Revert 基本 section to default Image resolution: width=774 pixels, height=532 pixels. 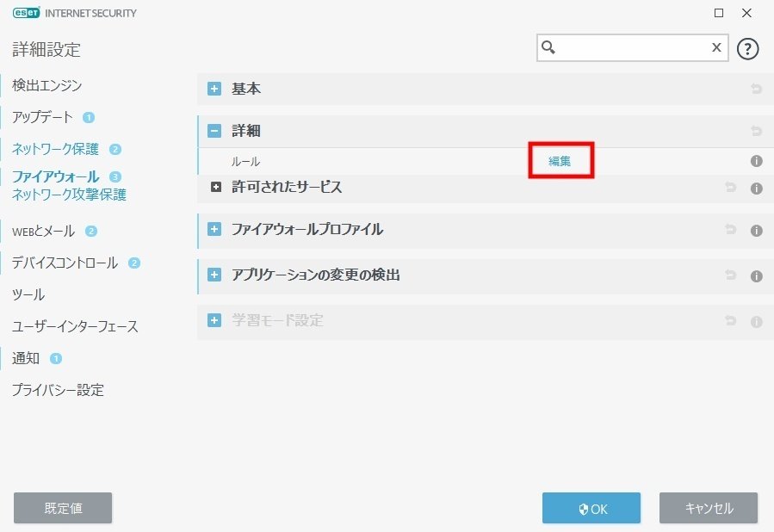pyautogui.click(x=756, y=89)
